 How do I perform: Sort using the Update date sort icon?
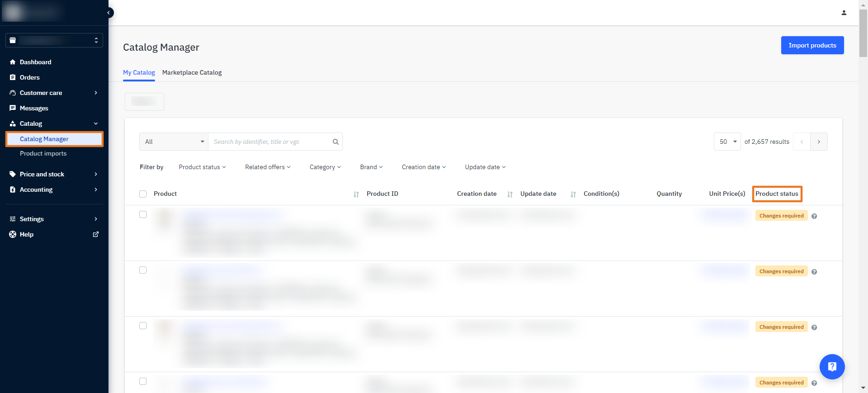(x=573, y=194)
